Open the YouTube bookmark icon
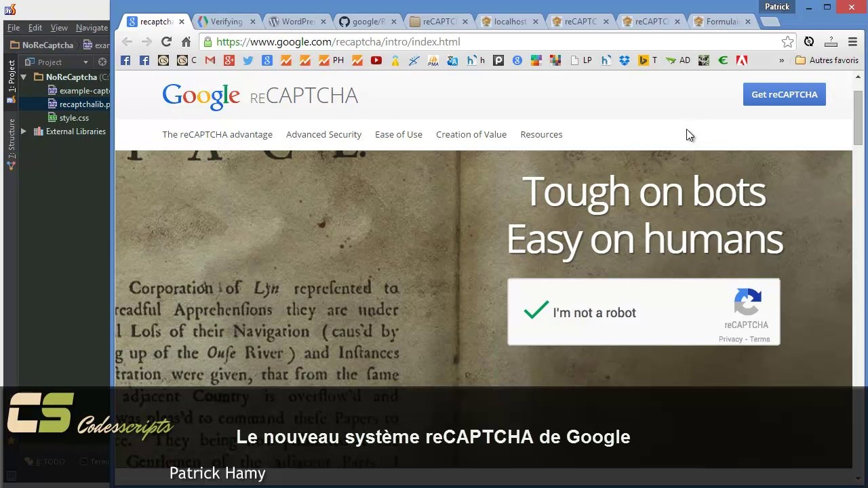This screenshot has width=868, height=488. tap(376, 60)
